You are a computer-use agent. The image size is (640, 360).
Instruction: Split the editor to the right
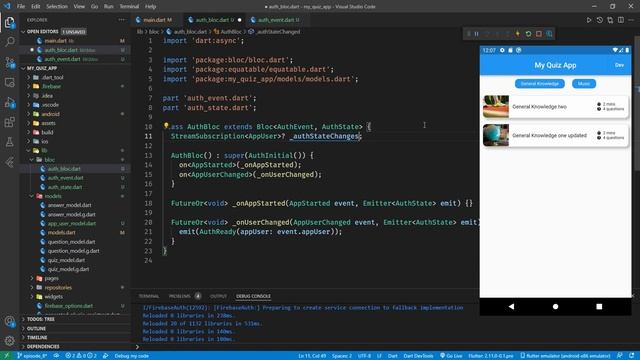click(x=620, y=20)
